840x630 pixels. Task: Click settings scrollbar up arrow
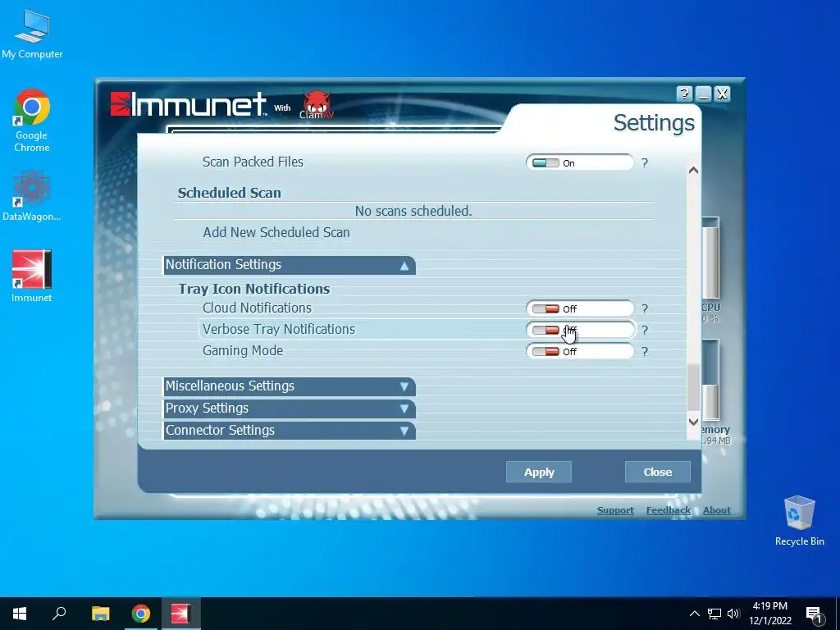click(x=693, y=171)
